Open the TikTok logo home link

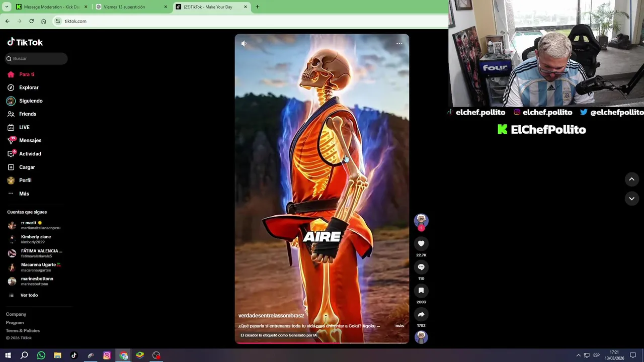coord(25,42)
